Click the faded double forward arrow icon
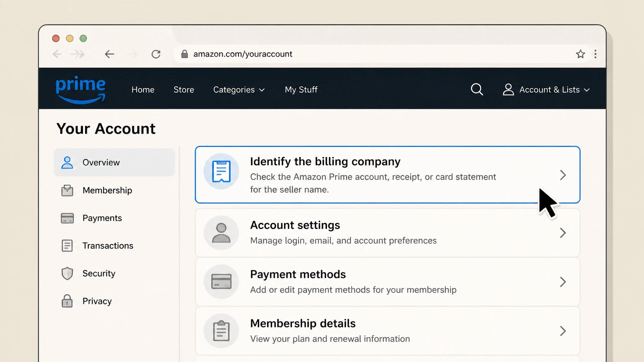644x362 pixels. (78, 54)
